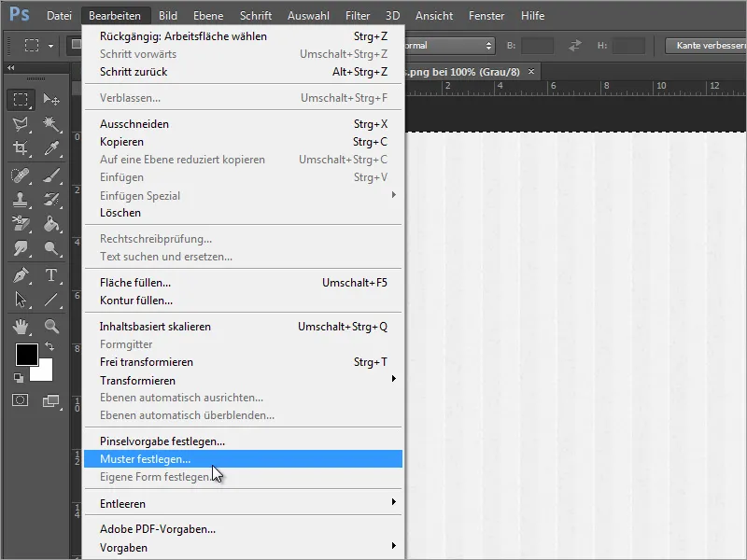Open the white background color picker

click(45, 372)
